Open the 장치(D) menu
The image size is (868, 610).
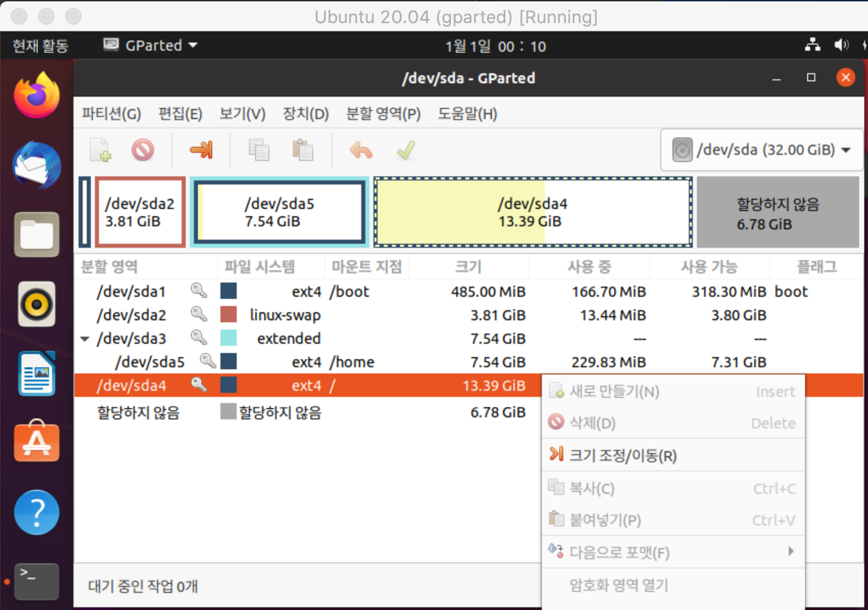tap(306, 114)
